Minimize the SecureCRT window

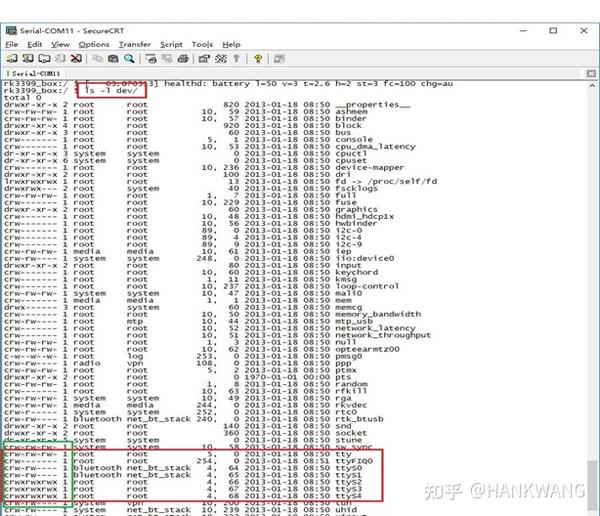point(523,31)
